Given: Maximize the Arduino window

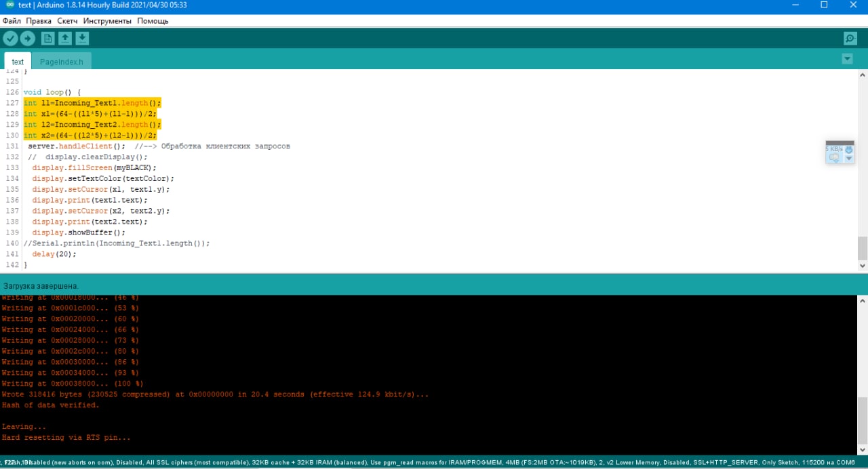Looking at the screenshot, I should pos(825,5).
